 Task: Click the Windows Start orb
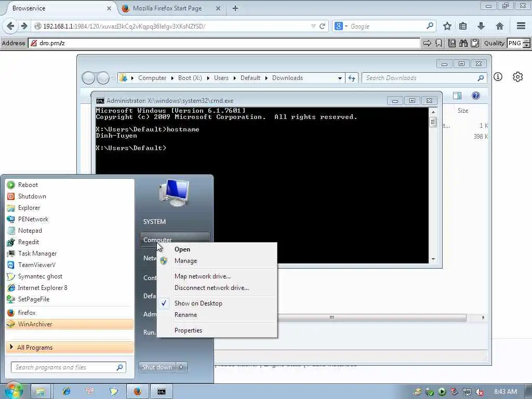coord(14,391)
